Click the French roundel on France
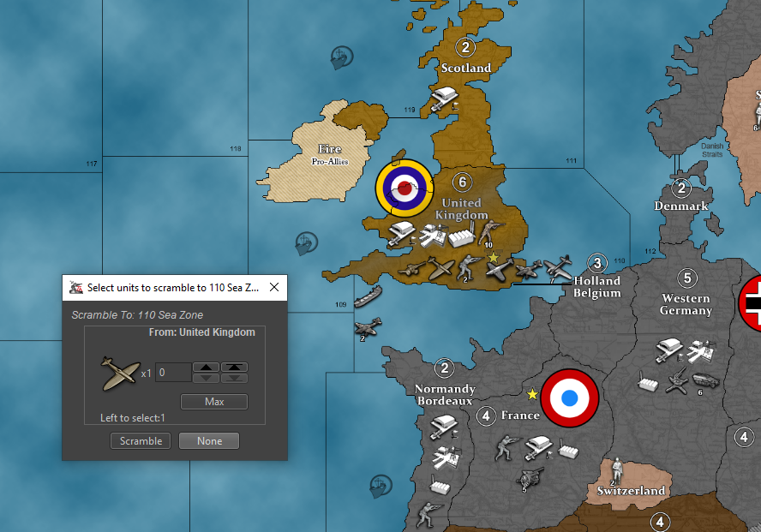 568,398
